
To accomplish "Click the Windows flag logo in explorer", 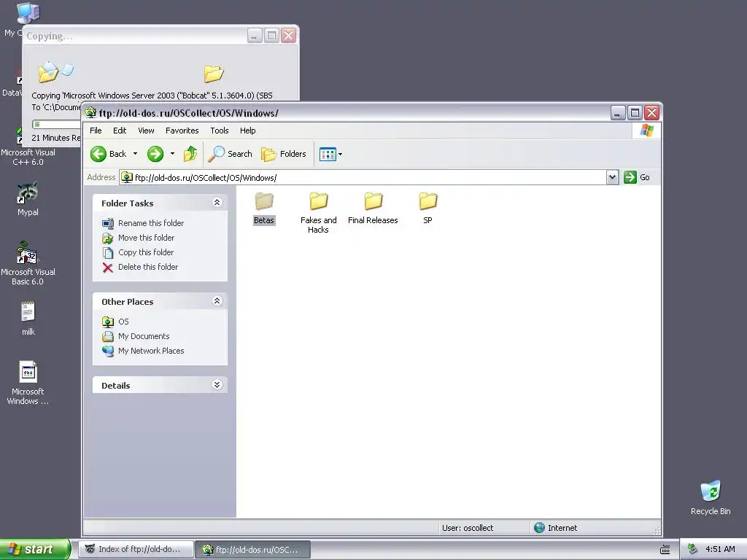I will 646,131.
